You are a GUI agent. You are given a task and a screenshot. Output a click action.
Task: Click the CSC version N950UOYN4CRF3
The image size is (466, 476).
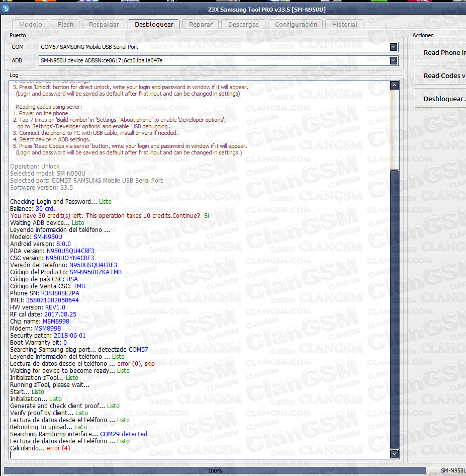70,258
